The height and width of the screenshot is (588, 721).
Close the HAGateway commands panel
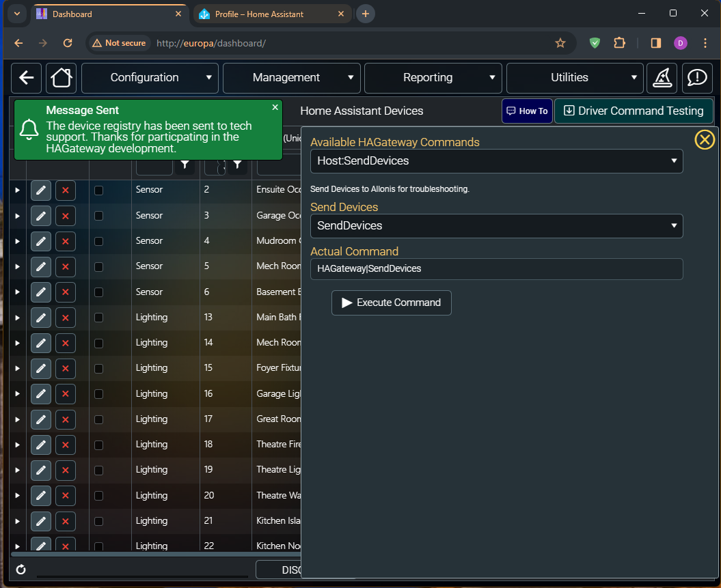705,139
